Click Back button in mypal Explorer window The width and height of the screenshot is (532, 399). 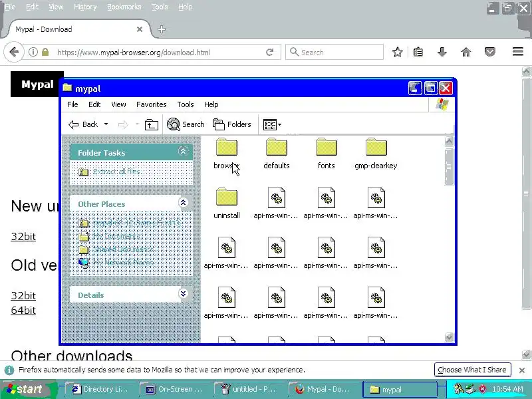click(x=83, y=124)
